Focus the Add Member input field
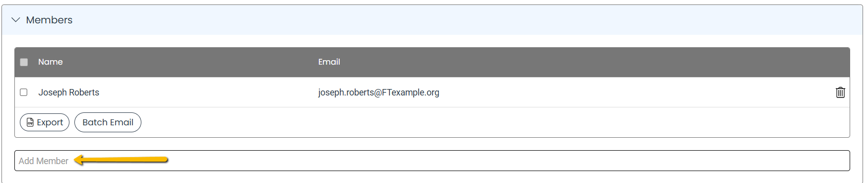The width and height of the screenshot is (868, 183). (432, 161)
